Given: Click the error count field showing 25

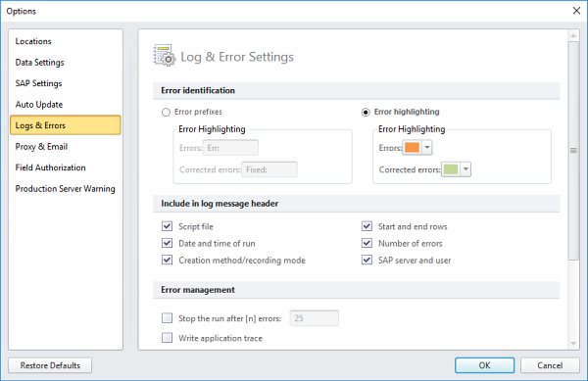Looking at the screenshot, I should pyautogui.click(x=315, y=318).
